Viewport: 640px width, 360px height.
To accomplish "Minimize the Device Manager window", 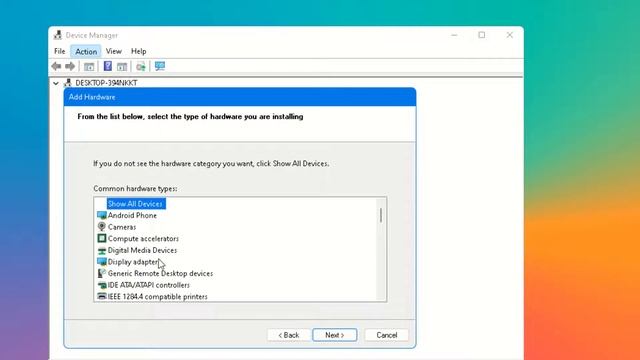I will tap(454, 35).
